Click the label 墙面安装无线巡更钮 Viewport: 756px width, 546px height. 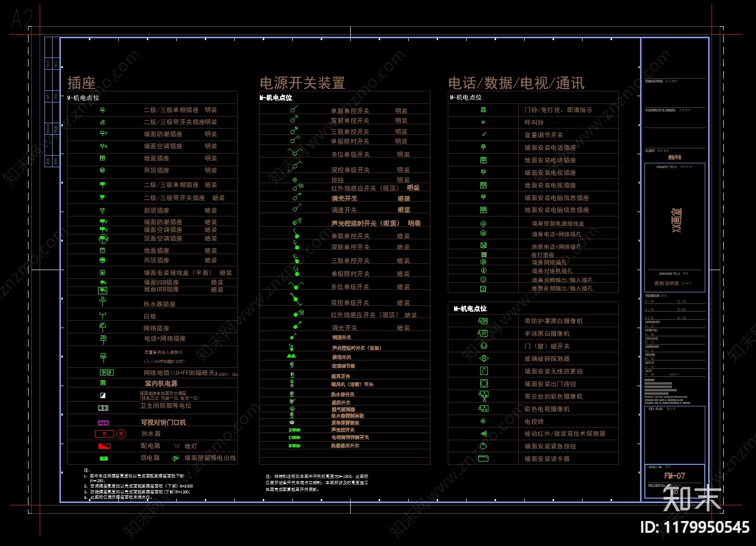(x=554, y=371)
